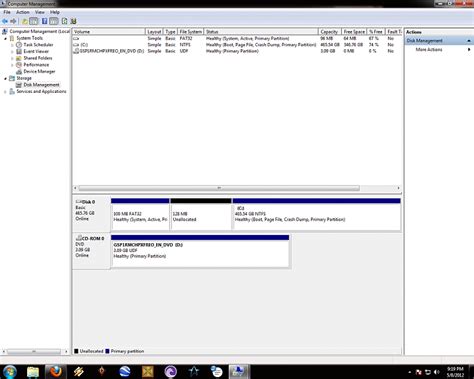474x379 pixels.
Task: Click the Forward arrow in the toolbar
Action: click(13, 21)
